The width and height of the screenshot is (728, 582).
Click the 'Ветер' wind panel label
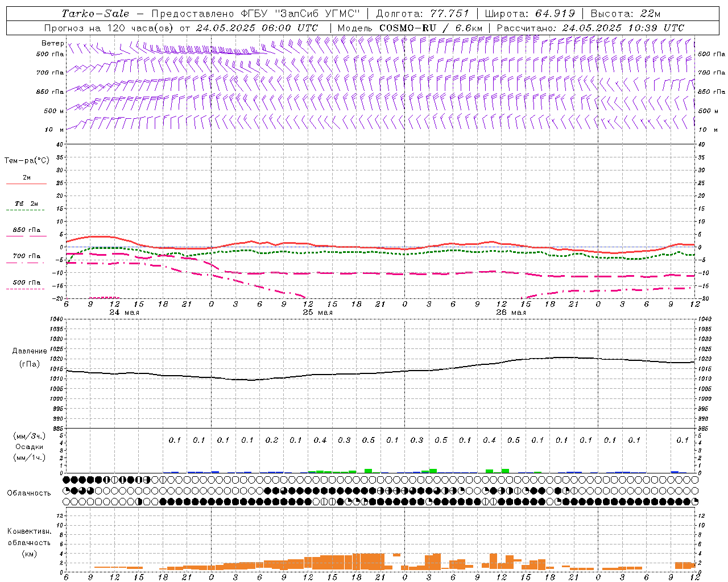click(x=52, y=43)
